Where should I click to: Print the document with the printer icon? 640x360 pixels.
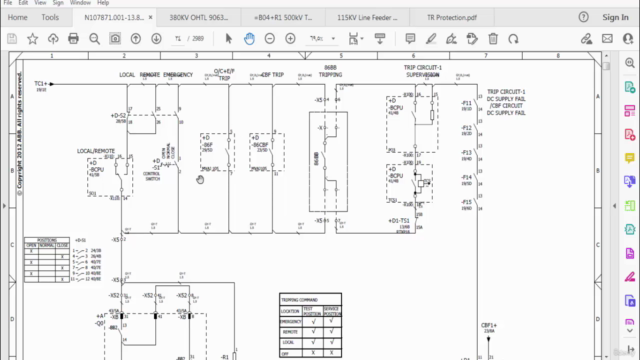coord(73,39)
